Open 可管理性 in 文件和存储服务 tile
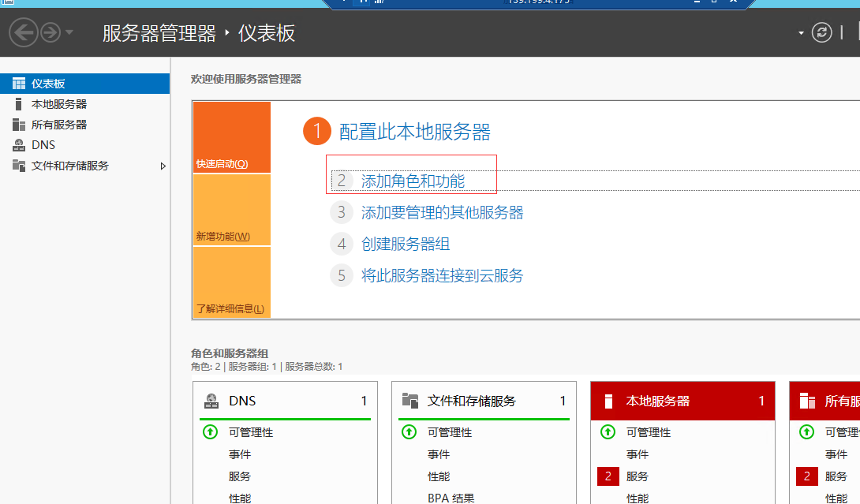The image size is (860, 504). 450,432
